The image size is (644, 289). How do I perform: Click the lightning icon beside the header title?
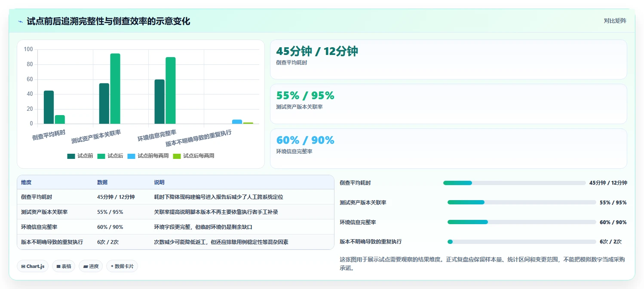click(x=20, y=21)
